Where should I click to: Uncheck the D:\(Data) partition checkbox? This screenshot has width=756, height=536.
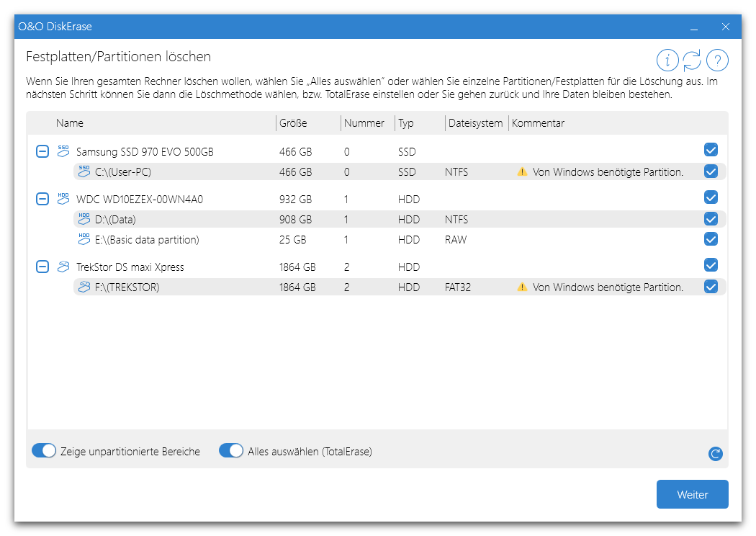point(711,218)
